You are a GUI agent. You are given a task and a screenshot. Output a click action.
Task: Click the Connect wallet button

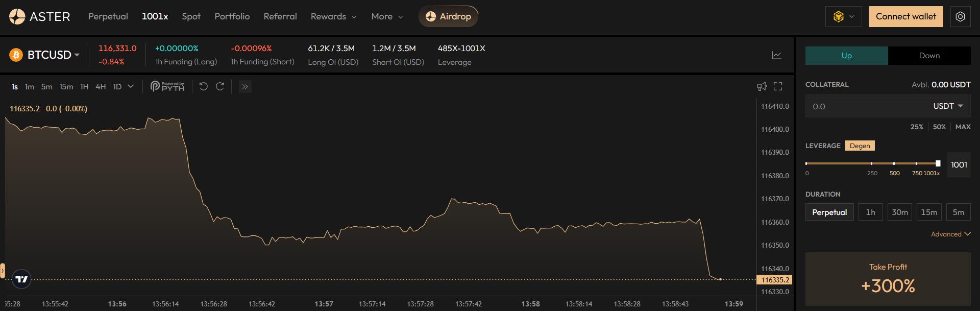pos(905,16)
